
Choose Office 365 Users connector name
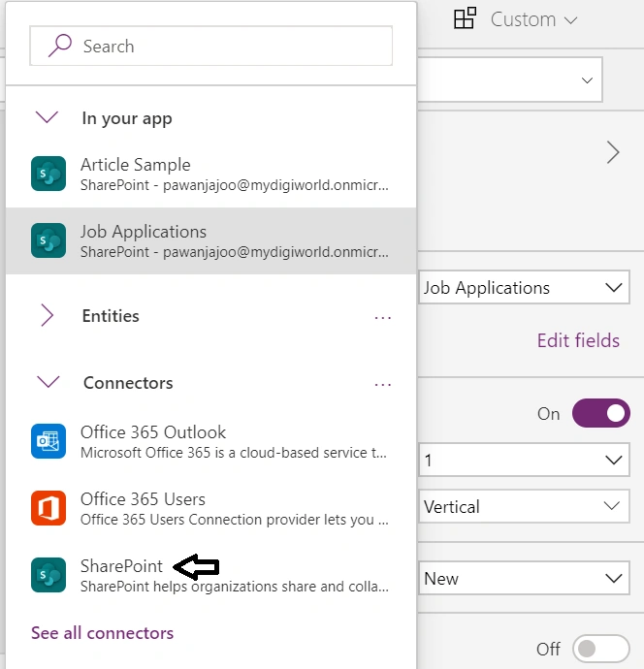143,499
